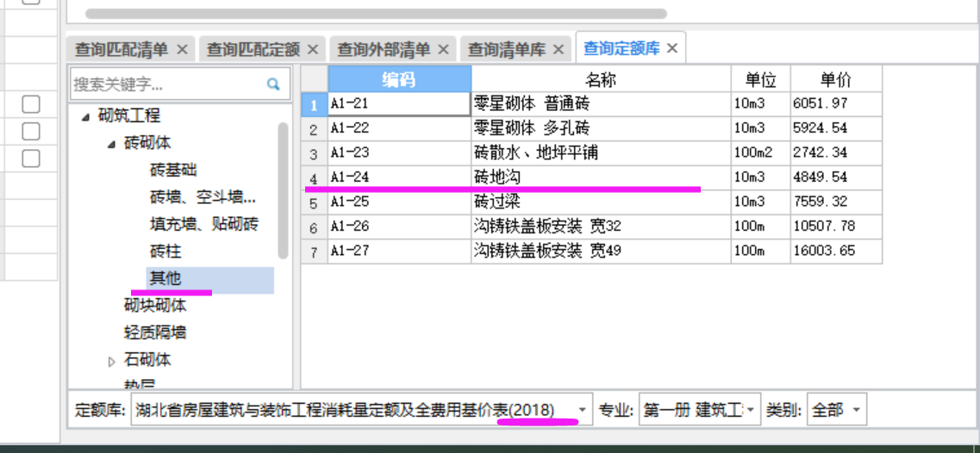This screenshot has width=980, height=453.
Task: Click code cell A1-26
Action: point(399,226)
